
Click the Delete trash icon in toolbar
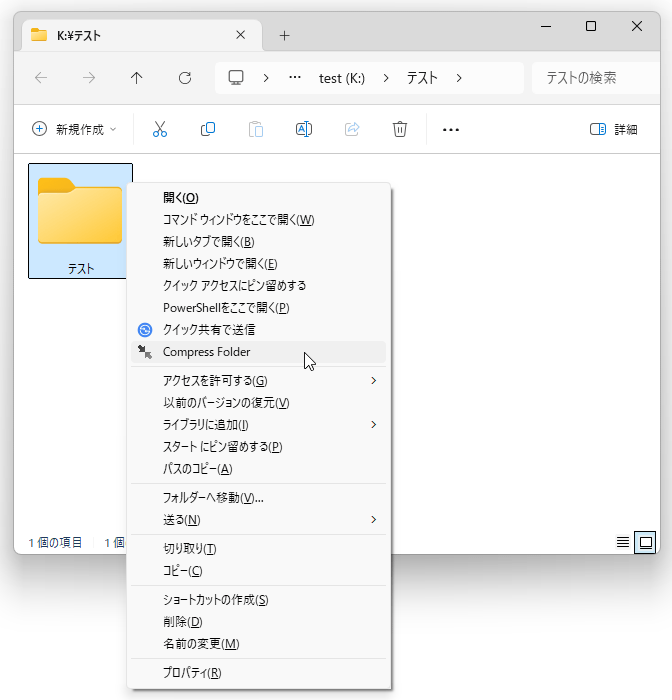(x=400, y=129)
